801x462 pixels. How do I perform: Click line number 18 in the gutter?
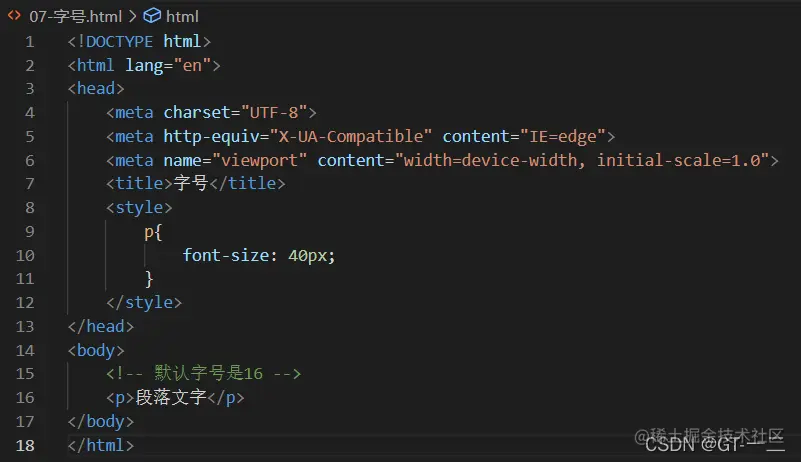pyautogui.click(x=25, y=445)
